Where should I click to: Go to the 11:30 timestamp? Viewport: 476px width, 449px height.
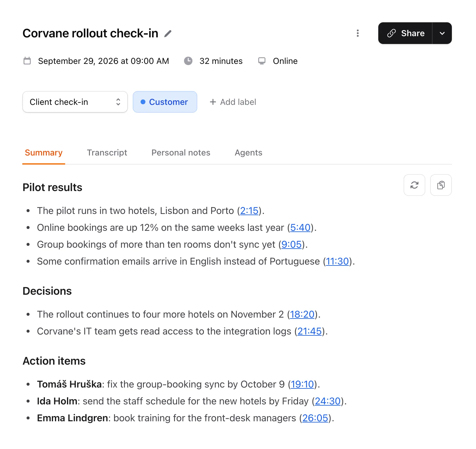tap(338, 261)
